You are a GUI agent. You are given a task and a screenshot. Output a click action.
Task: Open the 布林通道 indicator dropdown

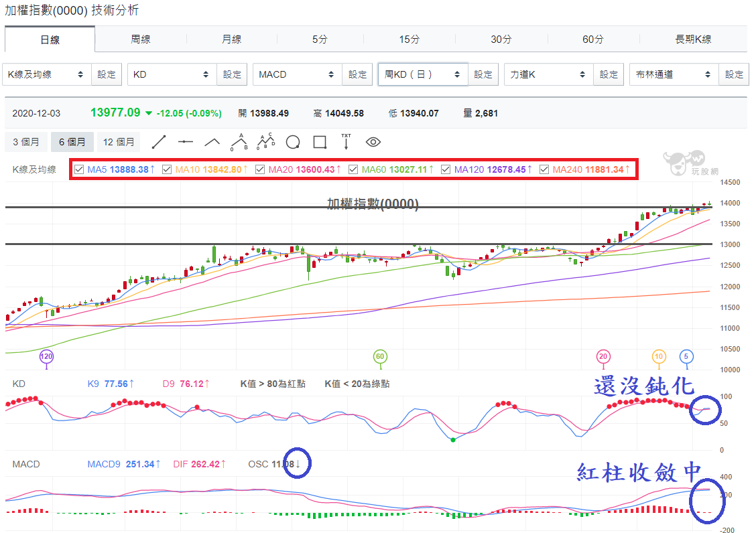(674, 75)
